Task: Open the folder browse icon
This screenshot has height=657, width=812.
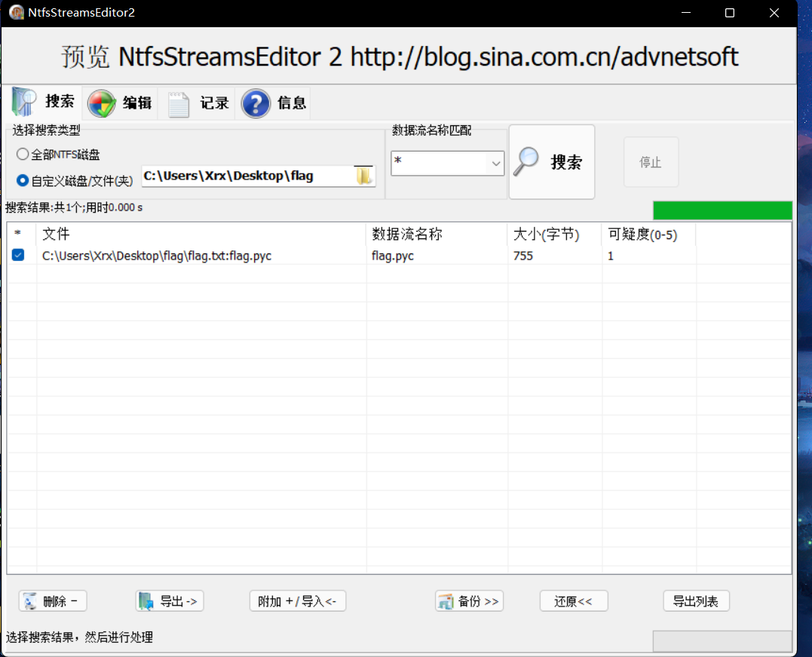Action: [364, 176]
